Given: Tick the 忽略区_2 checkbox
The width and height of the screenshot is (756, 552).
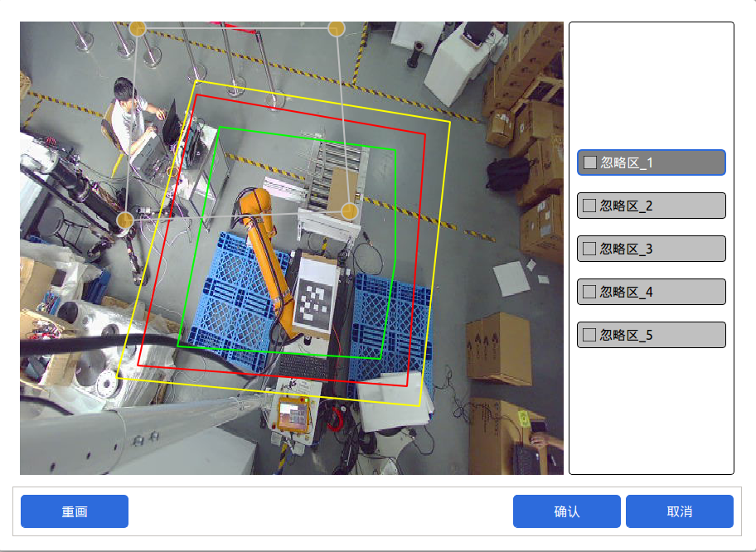Looking at the screenshot, I should pos(589,206).
